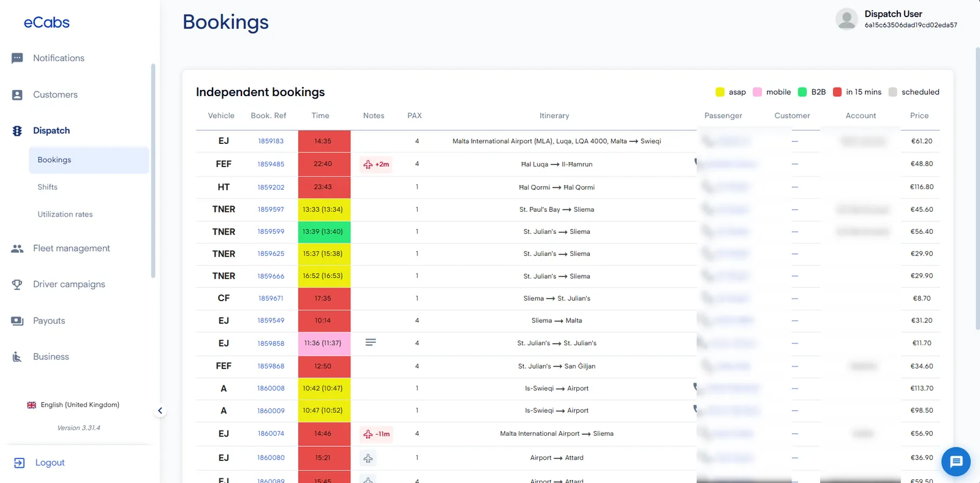This screenshot has height=483, width=980.
Task: Click the Fleet management people icon
Action: (17, 249)
